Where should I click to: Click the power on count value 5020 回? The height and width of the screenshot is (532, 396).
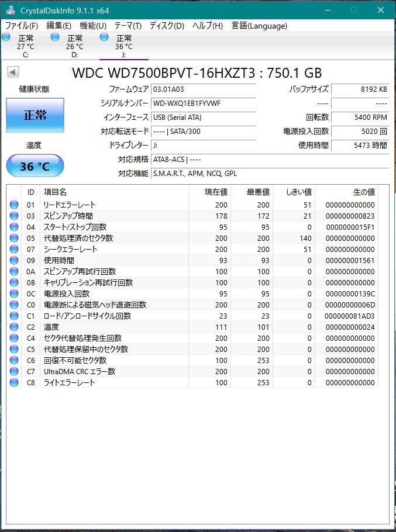point(360,132)
